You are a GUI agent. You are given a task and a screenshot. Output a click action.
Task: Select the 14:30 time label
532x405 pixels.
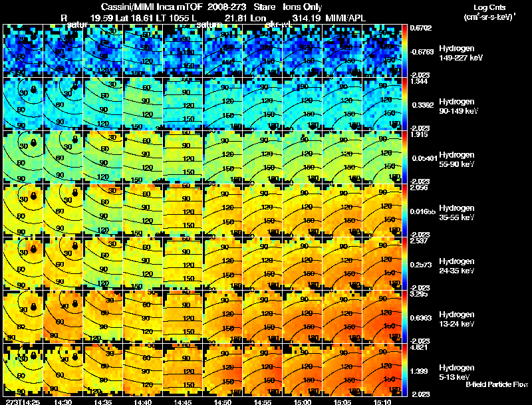tap(63, 402)
